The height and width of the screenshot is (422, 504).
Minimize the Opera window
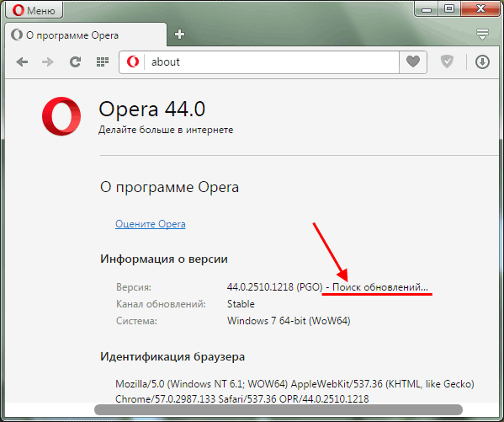pos(427,9)
